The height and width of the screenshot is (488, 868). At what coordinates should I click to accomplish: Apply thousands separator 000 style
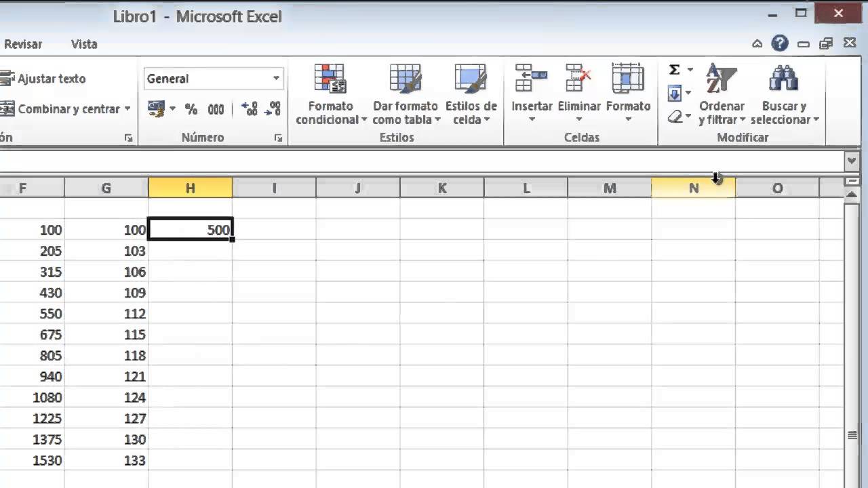(216, 108)
